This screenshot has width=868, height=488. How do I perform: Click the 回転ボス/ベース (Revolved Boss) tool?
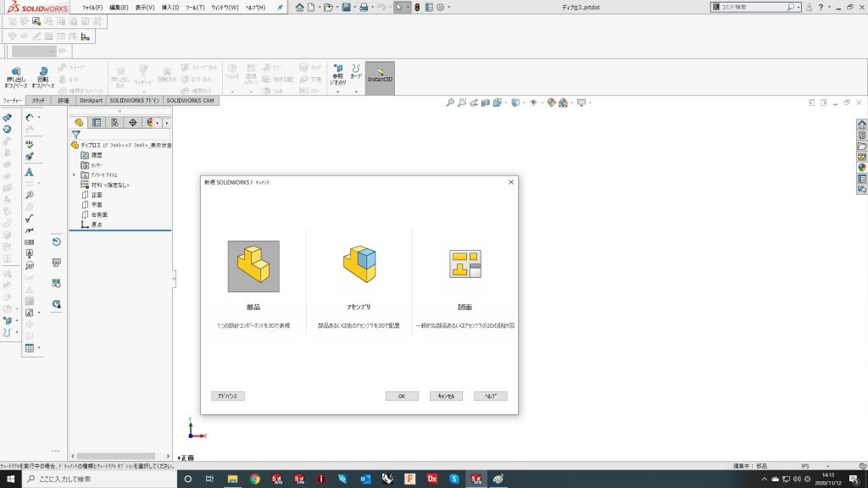tap(43, 78)
